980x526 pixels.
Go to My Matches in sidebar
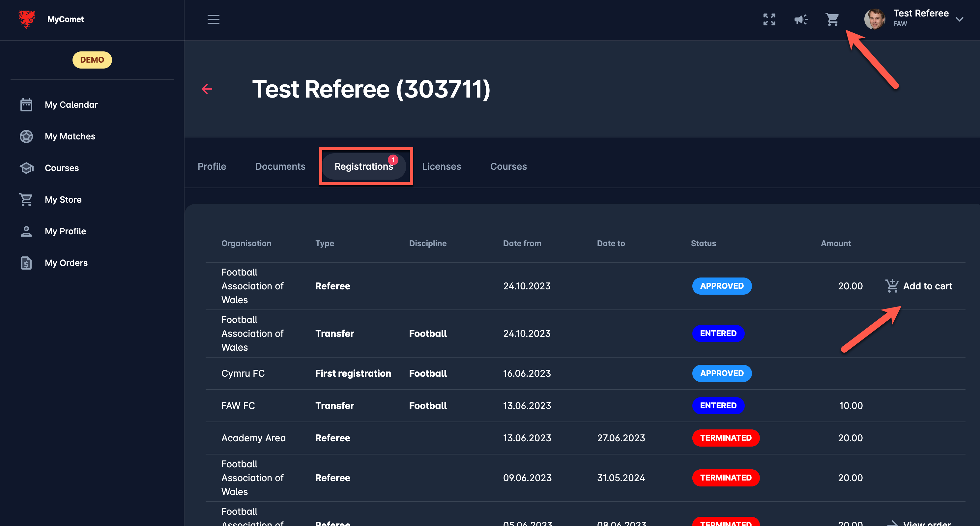click(70, 136)
